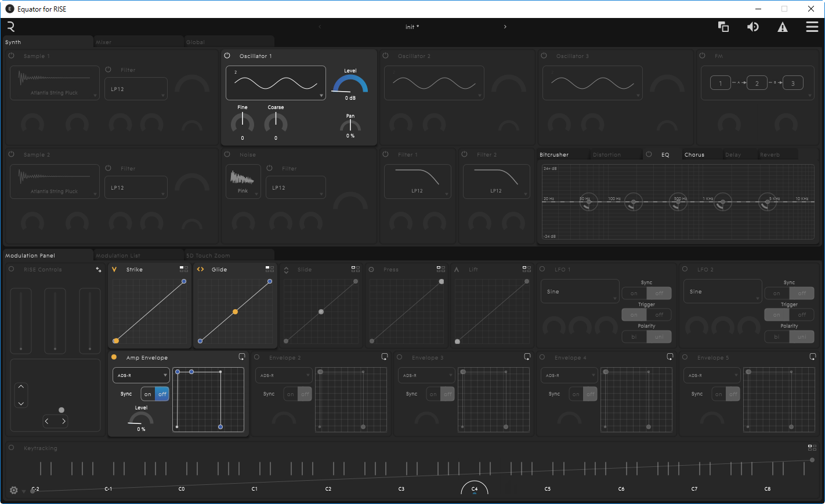Click the Envelope 2 expand icon
The height and width of the screenshot is (504, 825).
[385, 357]
